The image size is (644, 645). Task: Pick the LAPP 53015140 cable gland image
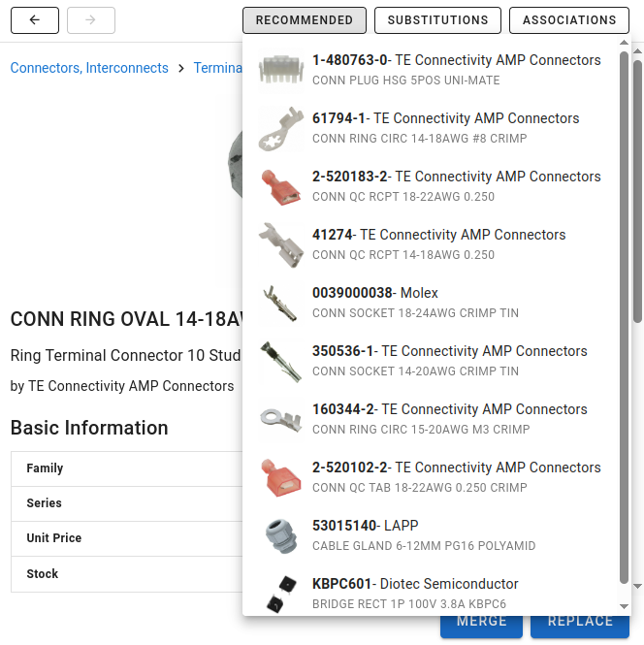point(281,535)
